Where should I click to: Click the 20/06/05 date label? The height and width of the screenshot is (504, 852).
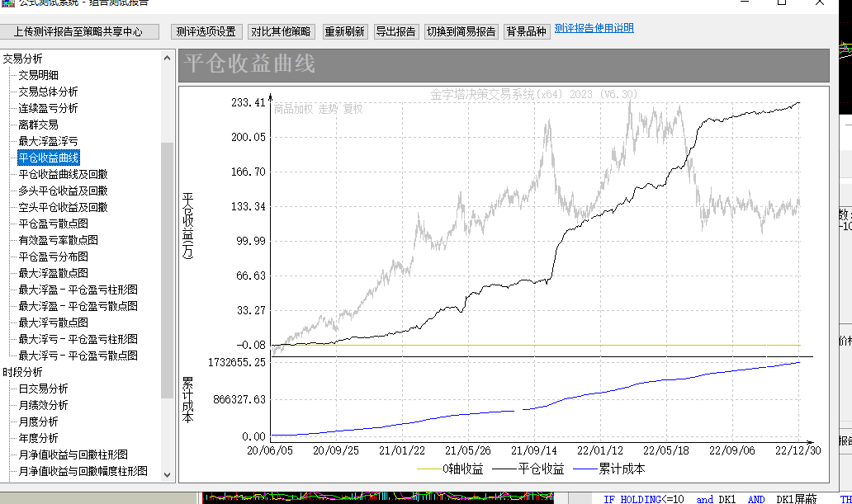[269, 450]
